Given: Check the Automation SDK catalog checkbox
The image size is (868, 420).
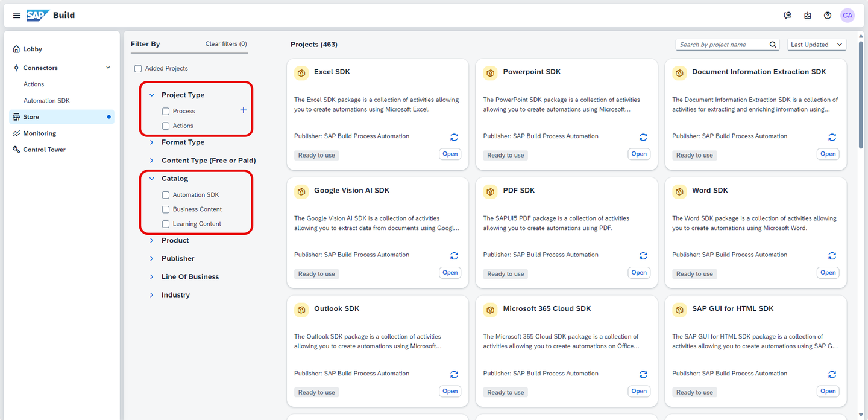Looking at the screenshot, I should click(166, 195).
